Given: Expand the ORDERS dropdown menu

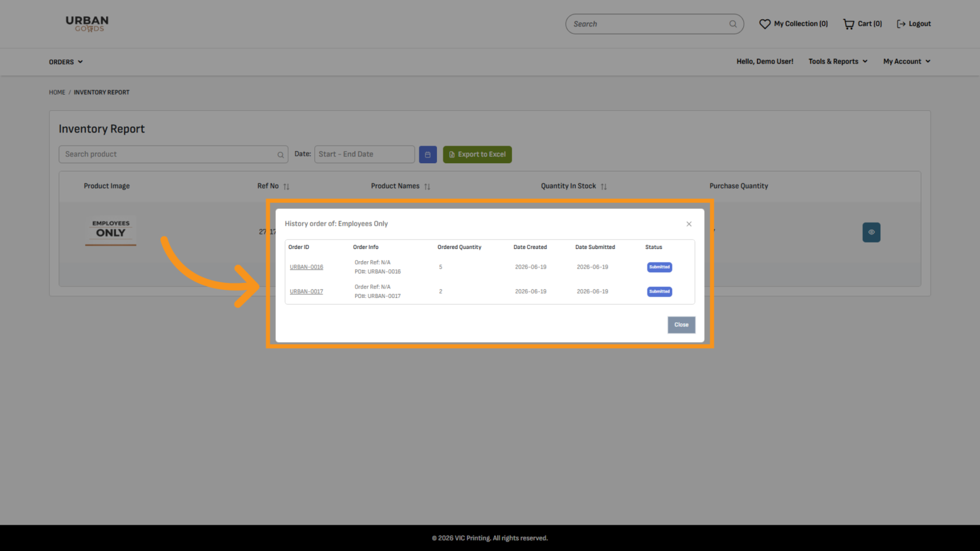Looking at the screenshot, I should coord(66,62).
